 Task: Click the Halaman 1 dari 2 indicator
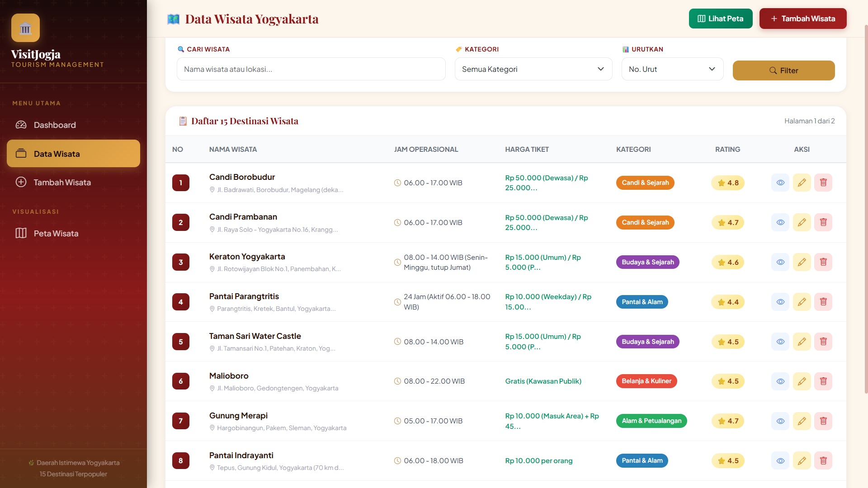[810, 121]
